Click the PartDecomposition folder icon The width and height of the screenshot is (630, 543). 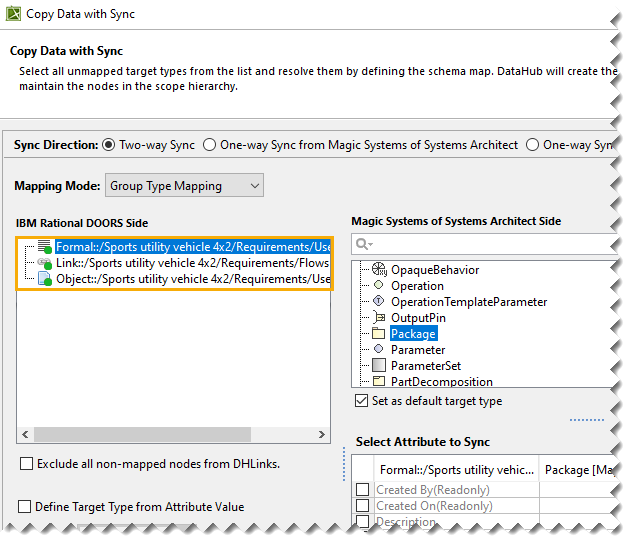point(379,382)
